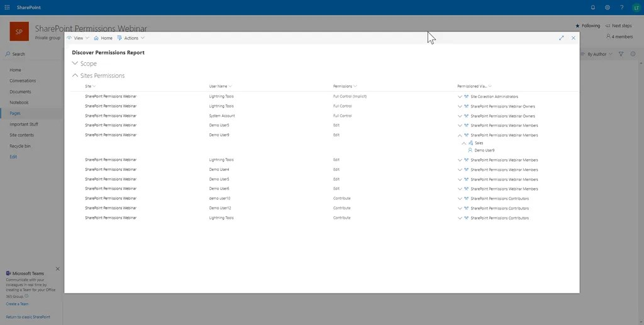The image size is (644, 325).
Task: Toggle the Following star button
Action: click(588, 25)
